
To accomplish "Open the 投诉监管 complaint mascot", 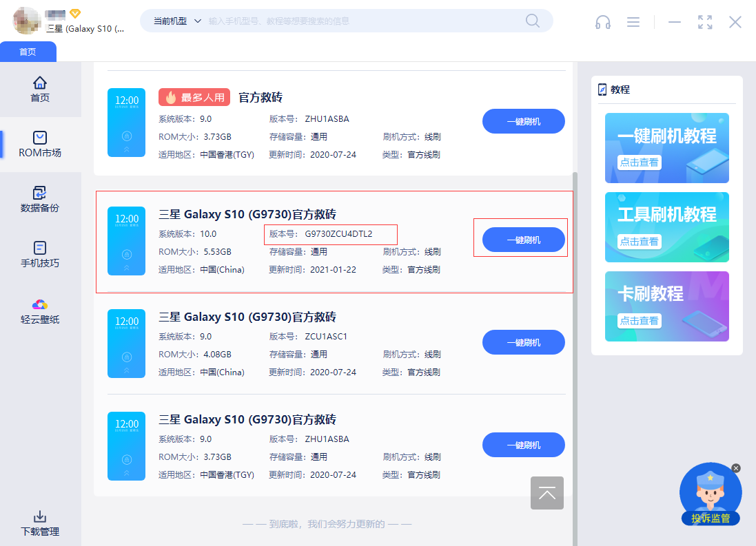I will click(x=711, y=494).
